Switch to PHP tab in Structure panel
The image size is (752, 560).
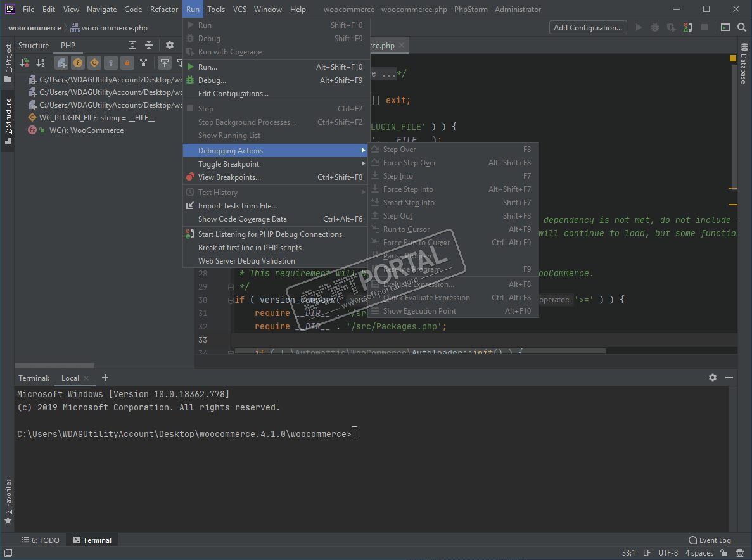(x=68, y=46)
